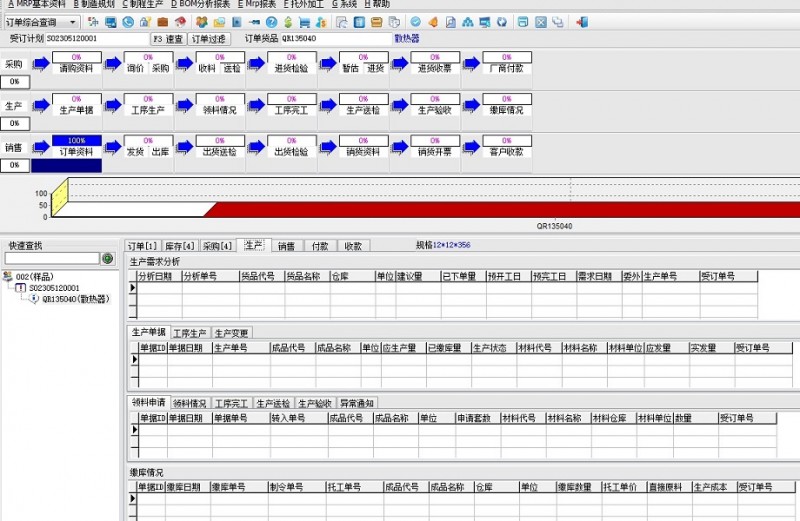Click the 客户收款 workflow step
This screenshot has height=521, width=800.
click(507, 152)
